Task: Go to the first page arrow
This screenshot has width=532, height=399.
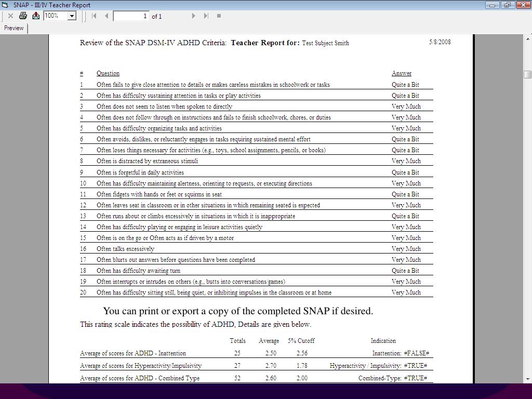Action: [x=95, y=16]
